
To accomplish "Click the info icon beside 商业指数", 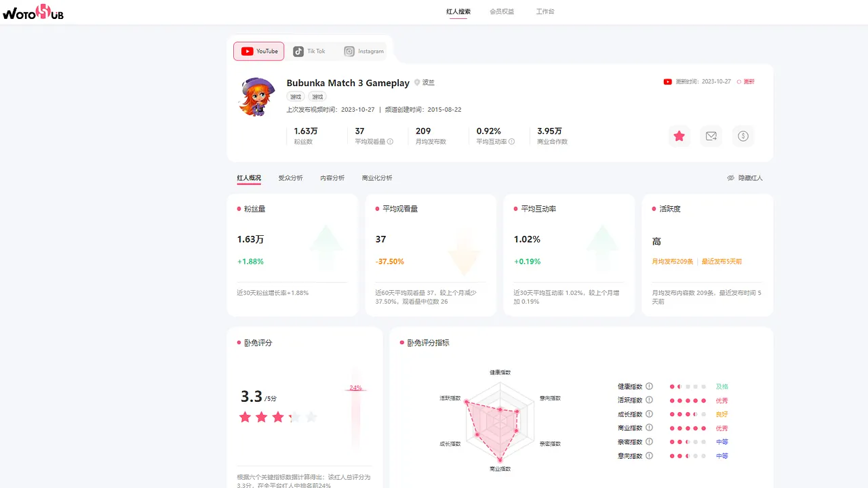I will click(x=649, y=428).
